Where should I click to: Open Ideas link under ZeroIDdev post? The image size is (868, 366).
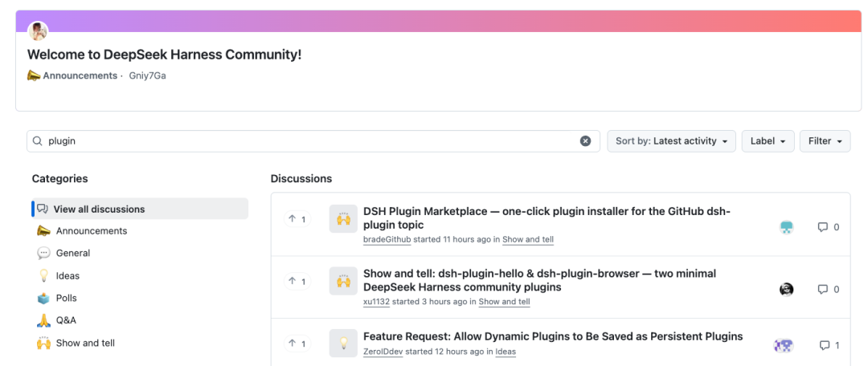[x=506, y=352]
